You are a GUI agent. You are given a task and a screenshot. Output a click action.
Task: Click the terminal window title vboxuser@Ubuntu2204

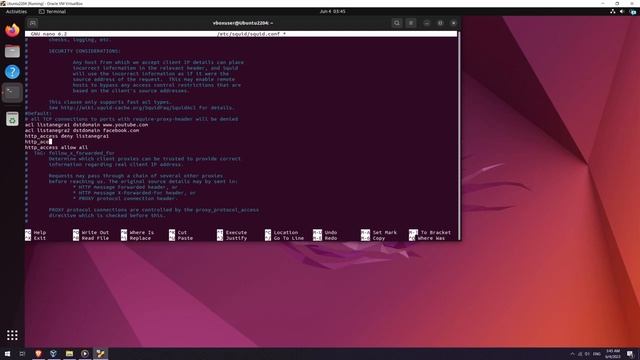click(243, 23)
